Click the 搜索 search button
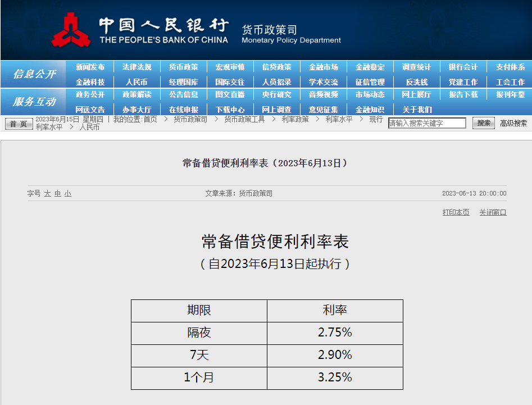 point(484,123)
